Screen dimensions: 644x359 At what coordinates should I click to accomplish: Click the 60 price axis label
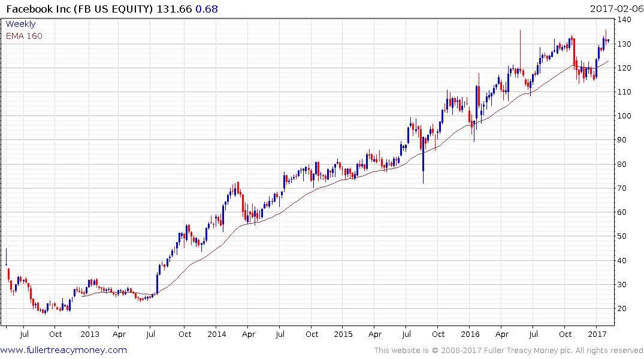point(622,212)
